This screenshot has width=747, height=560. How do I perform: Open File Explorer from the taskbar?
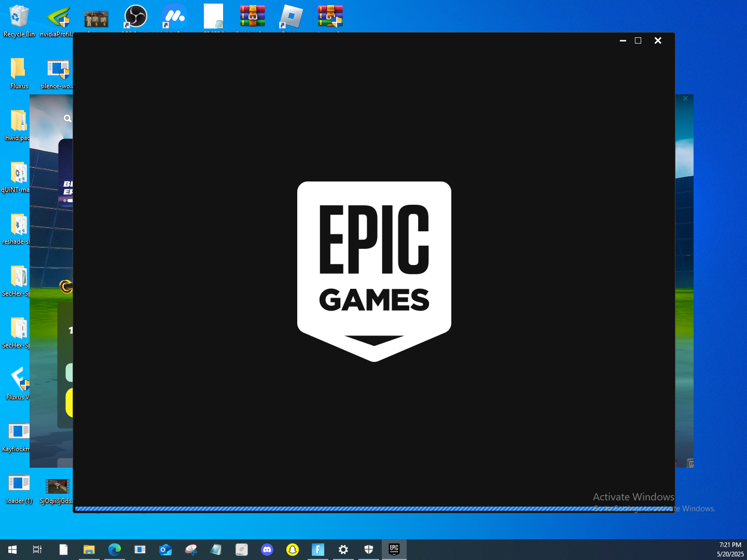89,550
